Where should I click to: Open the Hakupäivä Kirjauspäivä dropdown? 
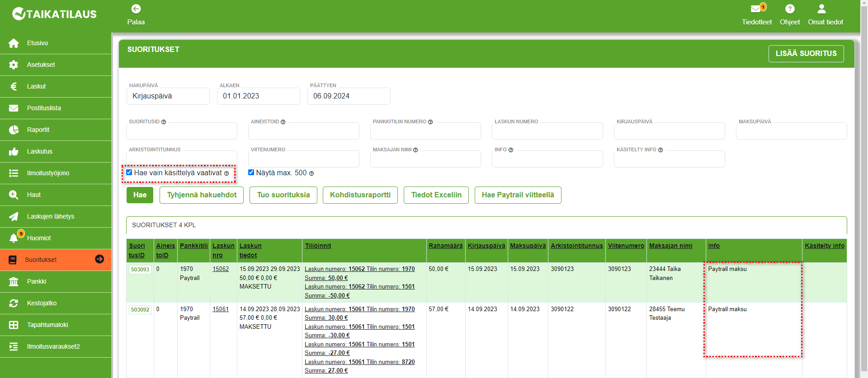168,96
